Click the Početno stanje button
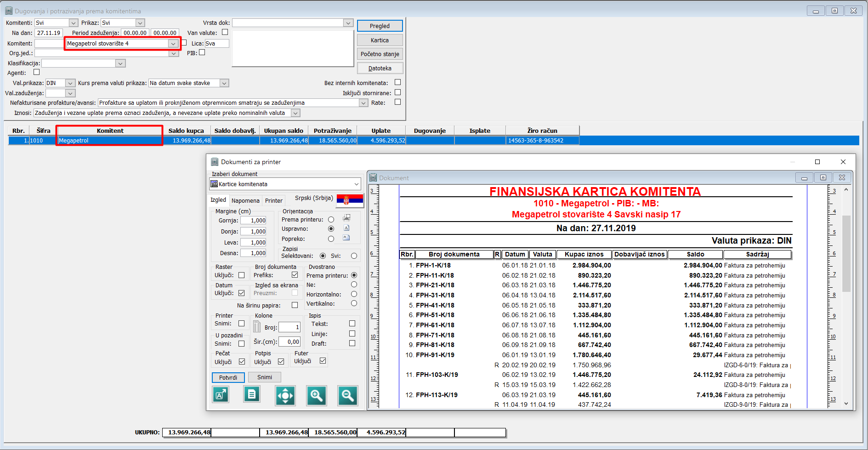Viewport: 868px width, 450px height. coord(380,54)
